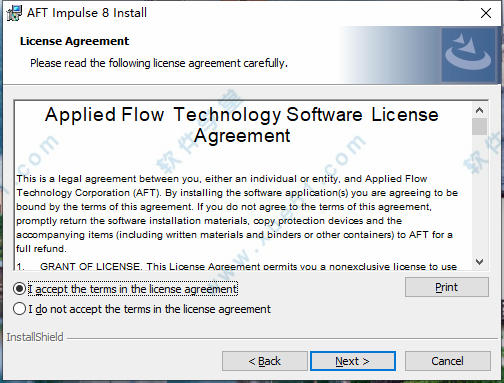Click the 'AFT Impulse 8 Install' title bar text
The width and height of the screenshot is (504, 383).
(87, 13)
